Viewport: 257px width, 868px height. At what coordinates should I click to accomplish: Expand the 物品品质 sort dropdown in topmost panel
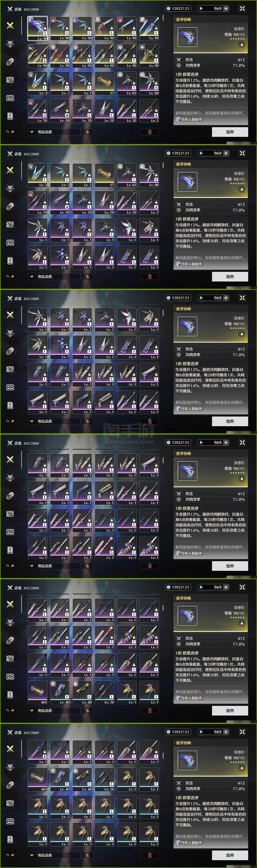54,132
